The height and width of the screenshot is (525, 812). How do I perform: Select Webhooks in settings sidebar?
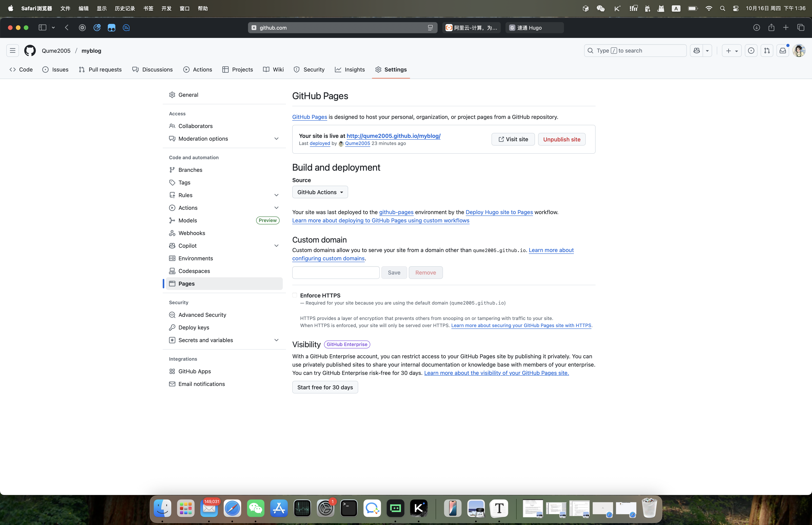point(192,233)
